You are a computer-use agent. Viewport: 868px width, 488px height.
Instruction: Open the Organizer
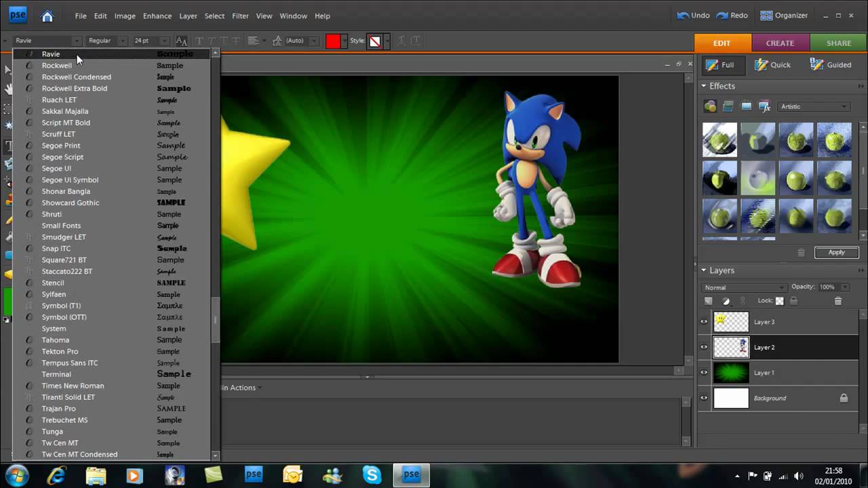(x=784, y=16)
